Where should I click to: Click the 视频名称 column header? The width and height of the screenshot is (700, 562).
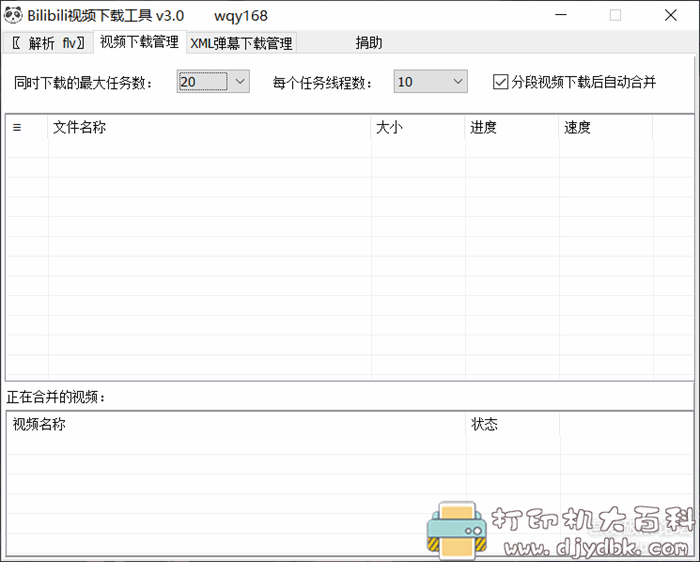(237, 424)
